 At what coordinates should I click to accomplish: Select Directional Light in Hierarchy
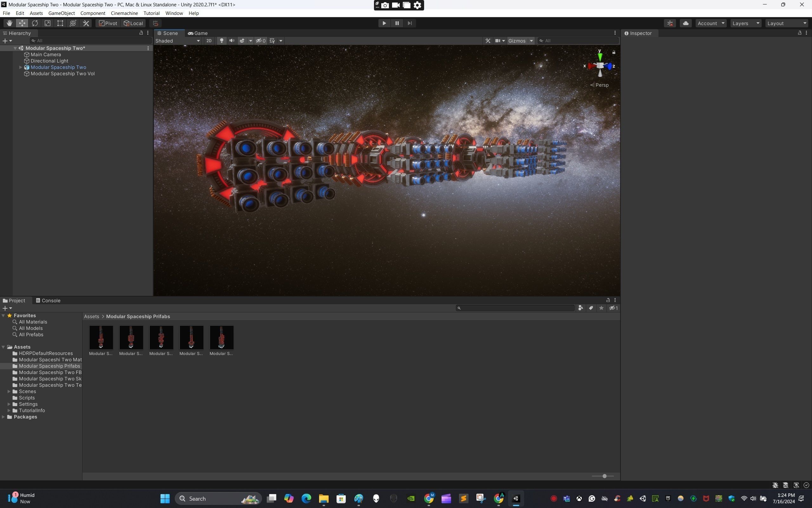(x=49, y=61)
